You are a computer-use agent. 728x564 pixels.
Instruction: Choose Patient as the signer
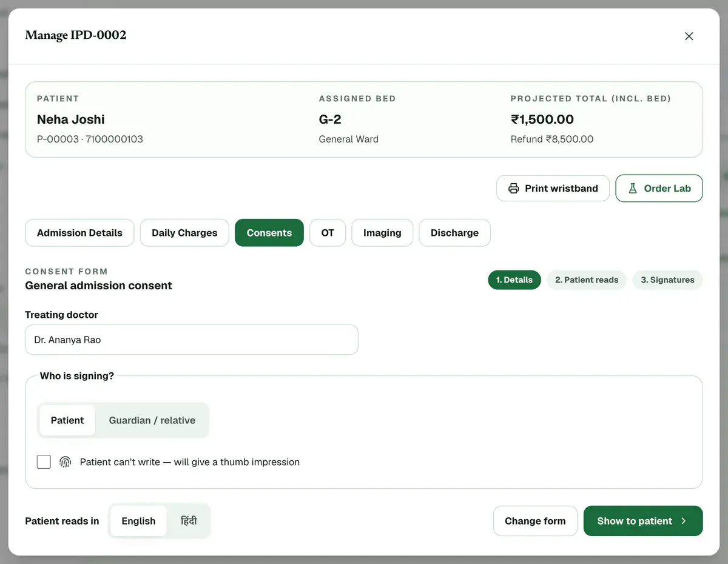(67, 420)
